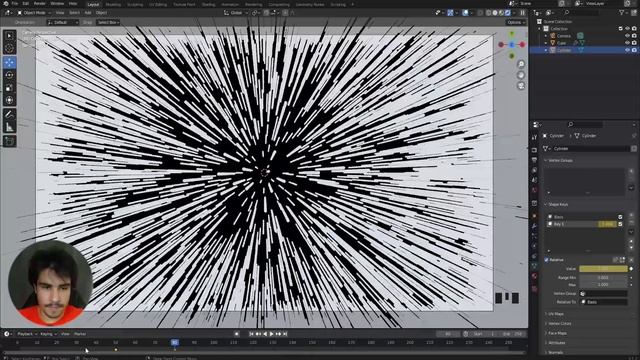Open the Modifier properties wrench tab
The image size is (640, 360).
pyautogui.click(x=534, y=226)
